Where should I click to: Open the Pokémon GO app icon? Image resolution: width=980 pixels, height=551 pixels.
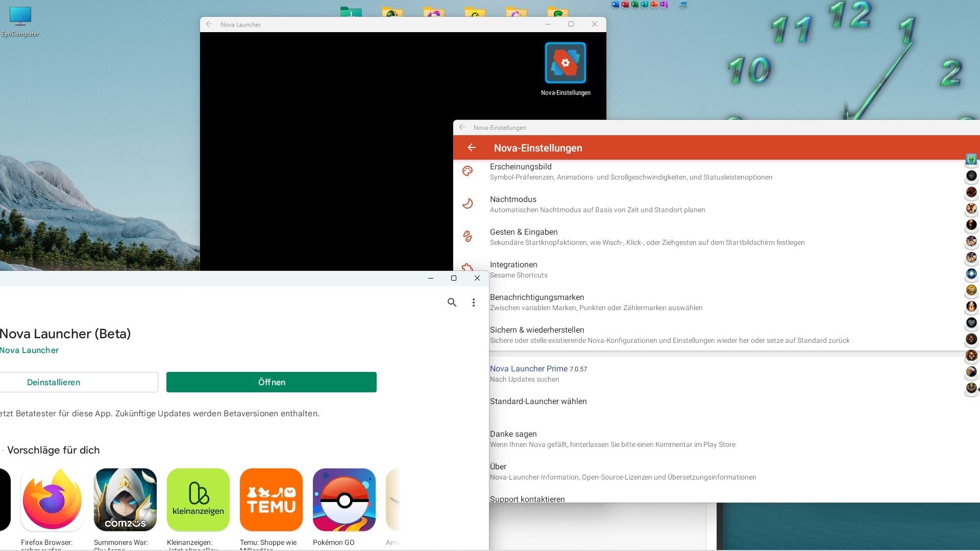(344, 500)
